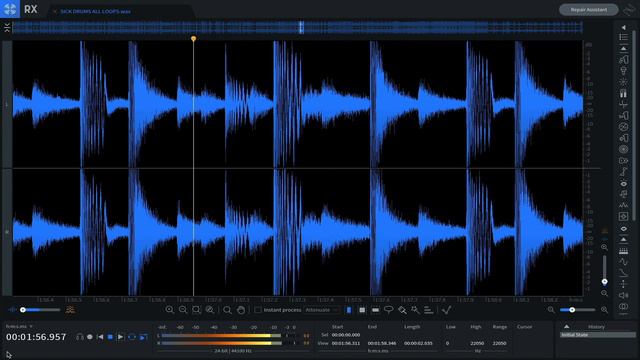Collapse the second module group triangle
The width and height of the screenshot is (640, 360).
pos(623,240)
